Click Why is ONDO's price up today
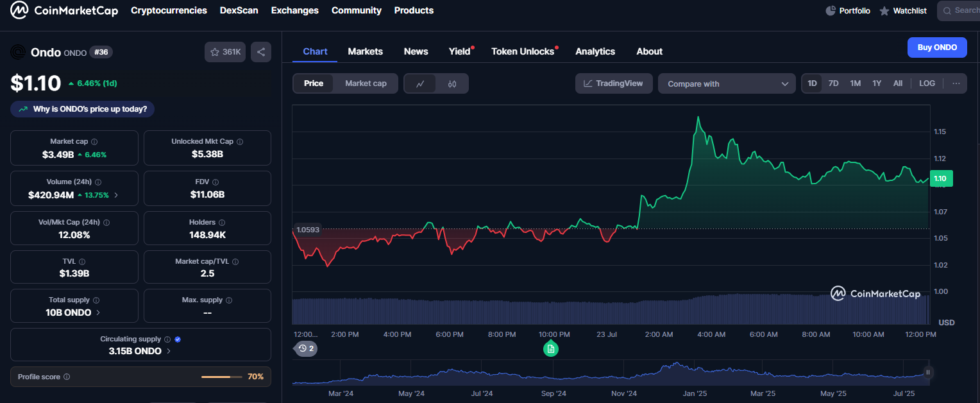The image size is (980, 403). [x=83, y=109]
